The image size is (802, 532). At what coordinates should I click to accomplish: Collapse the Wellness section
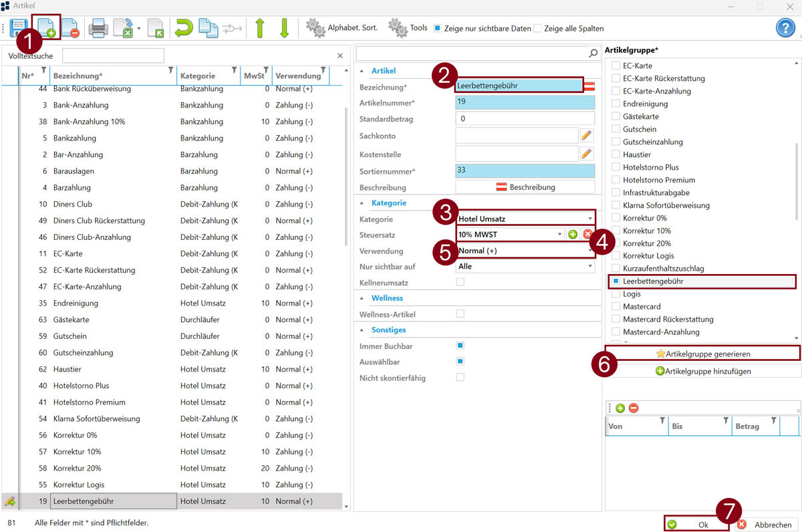363,298
